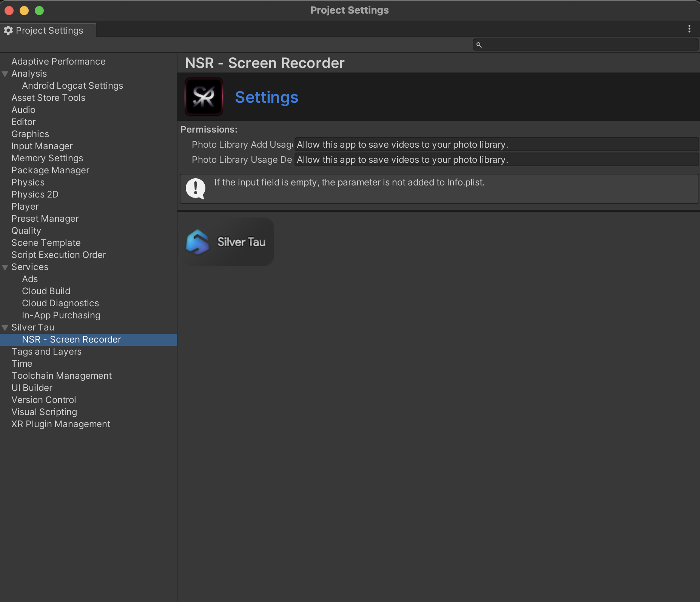Select Visual Scripting settings
This screenshot has height=602, width=700.
[x=44, y=412]
